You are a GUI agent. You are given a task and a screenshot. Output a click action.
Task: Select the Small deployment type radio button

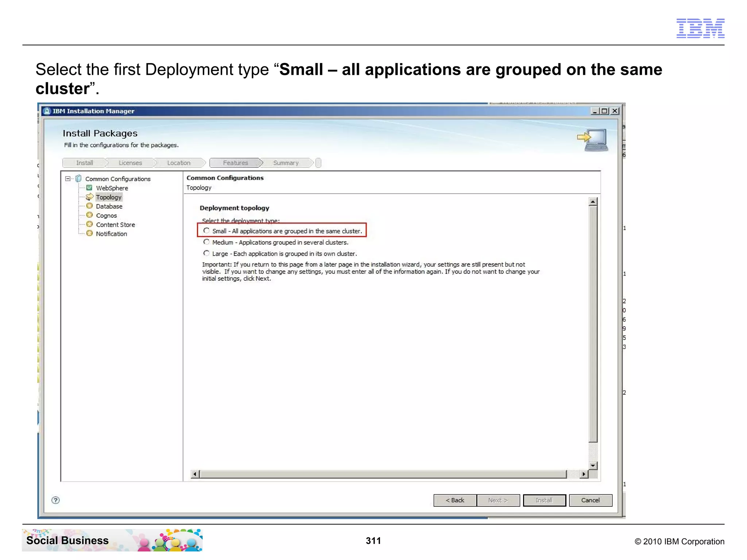point(206,231)
